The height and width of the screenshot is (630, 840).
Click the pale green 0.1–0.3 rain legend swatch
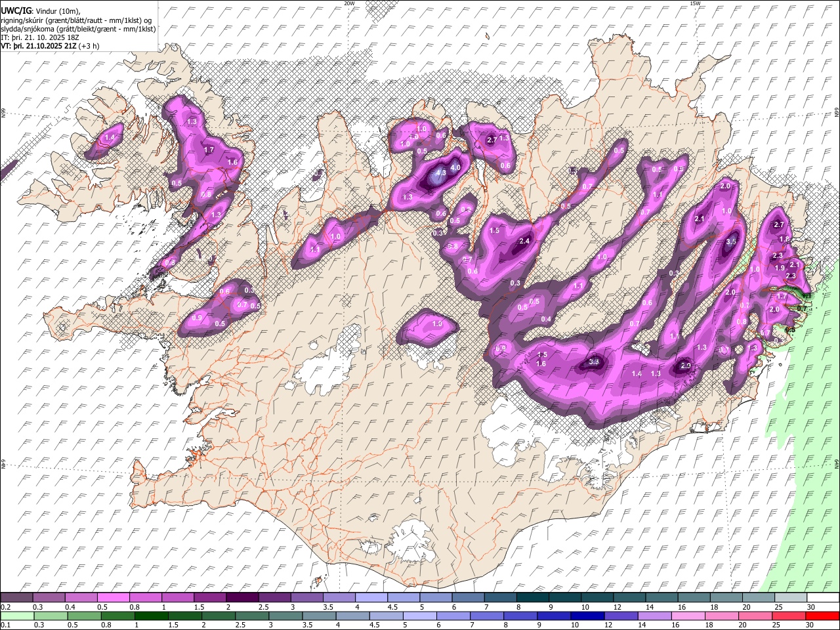point(16,616)
